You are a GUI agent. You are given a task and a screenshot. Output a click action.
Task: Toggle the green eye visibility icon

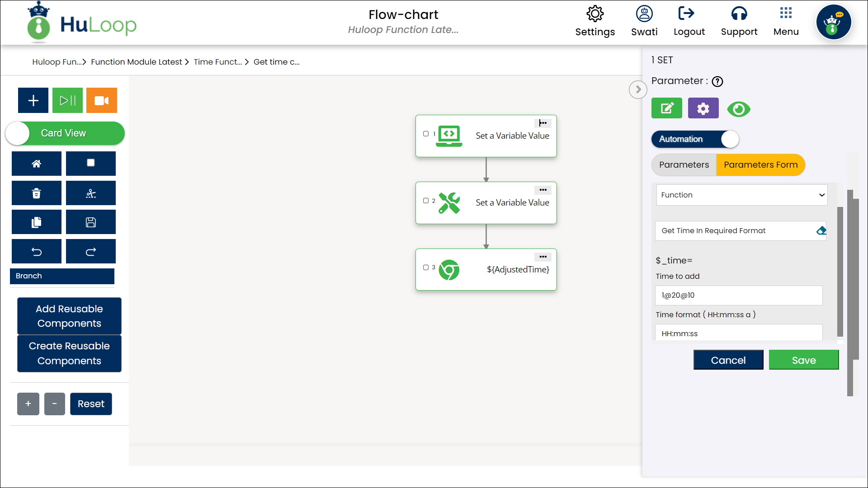(739, 109)
